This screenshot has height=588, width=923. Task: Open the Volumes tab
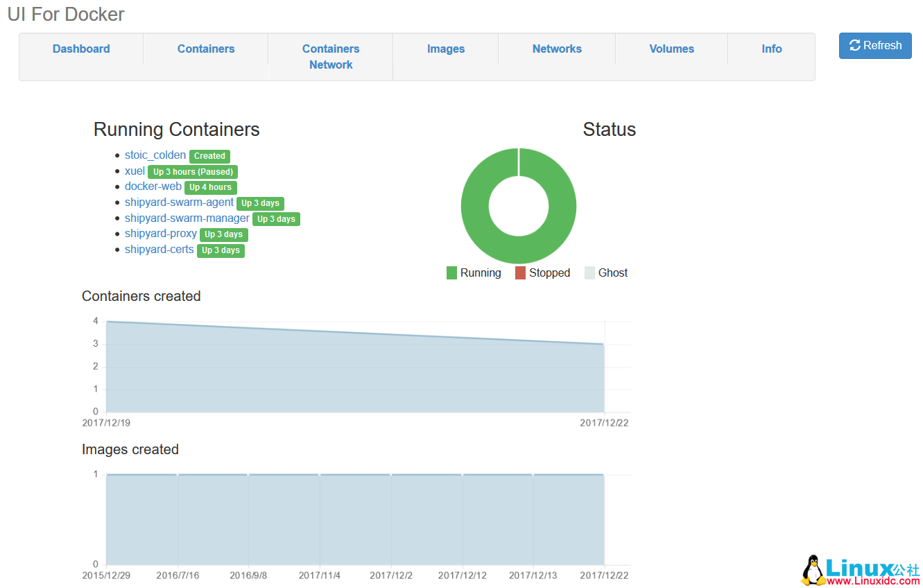671,49
